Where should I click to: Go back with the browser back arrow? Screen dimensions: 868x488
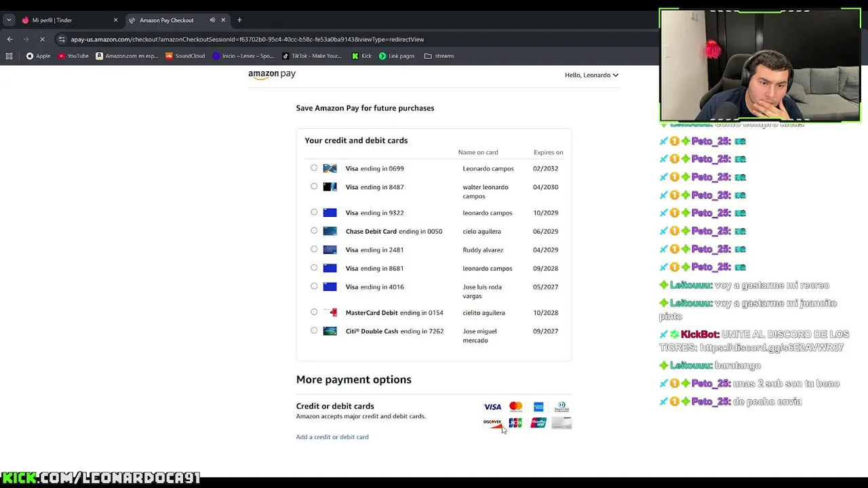pyautogui.click(x=9, y=39)
